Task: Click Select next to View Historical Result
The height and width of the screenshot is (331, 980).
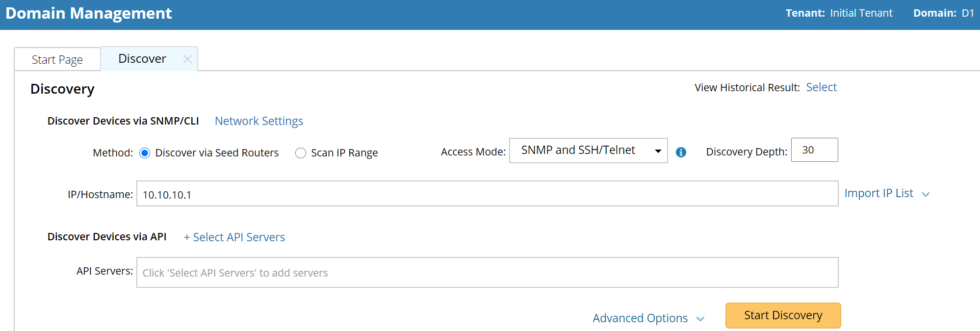Action: (821, 87)
